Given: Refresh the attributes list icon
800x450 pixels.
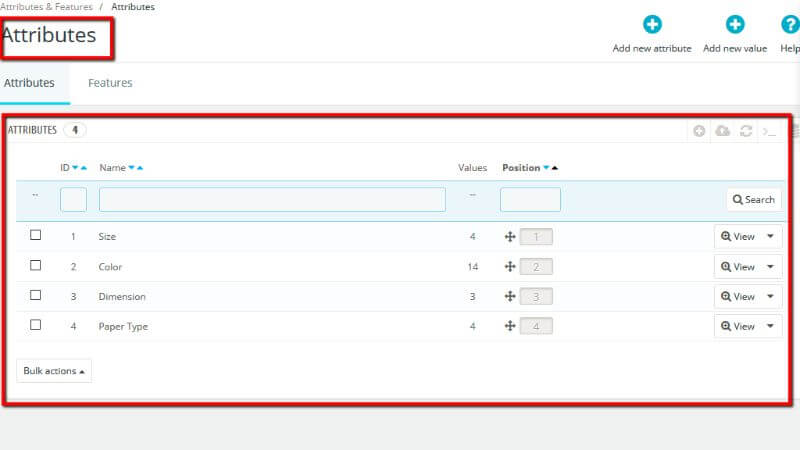Looking at the screenshot, I should point(746,131).
